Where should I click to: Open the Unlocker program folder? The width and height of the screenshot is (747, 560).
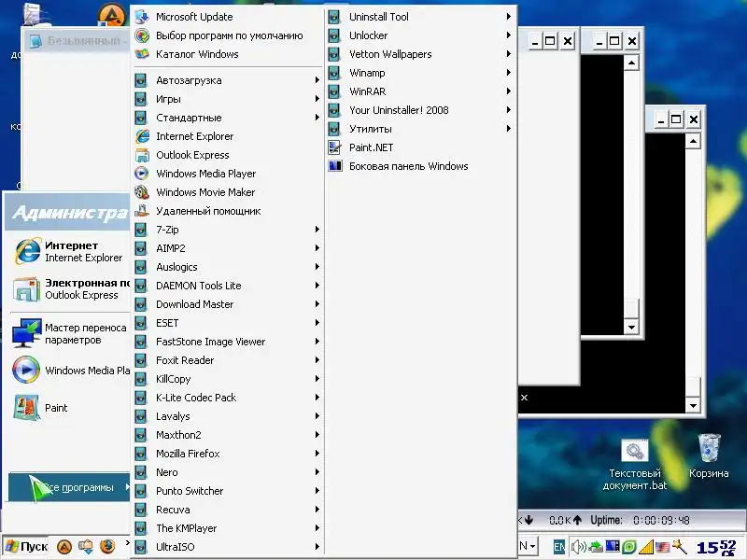pos(420,35)
